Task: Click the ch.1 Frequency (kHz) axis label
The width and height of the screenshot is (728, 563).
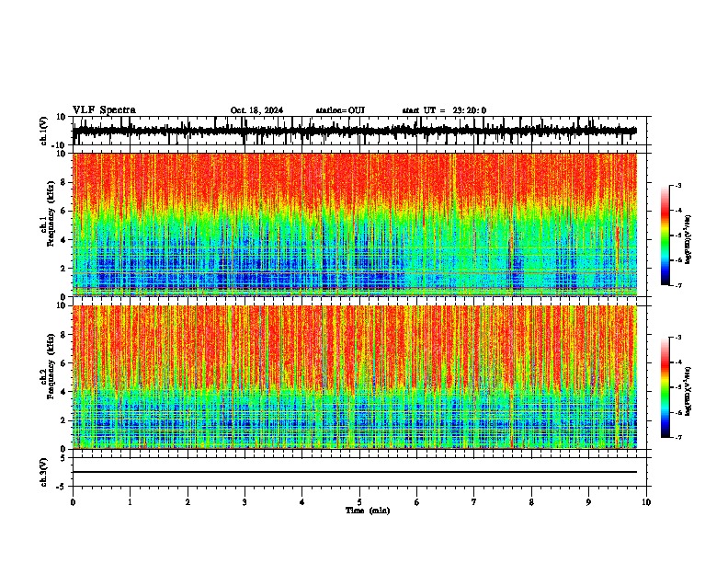Action: click(x=49, y=213)
